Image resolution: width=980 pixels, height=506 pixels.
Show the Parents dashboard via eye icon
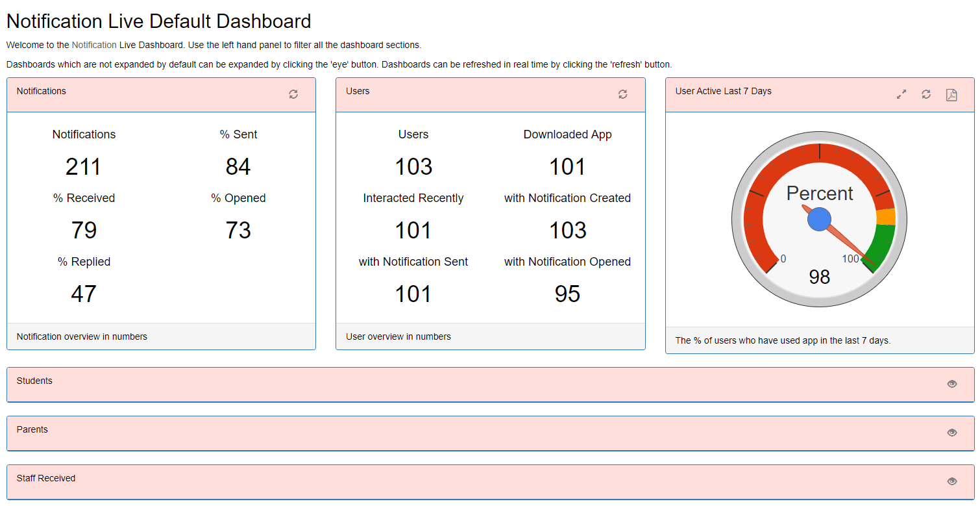click(952, 433)
